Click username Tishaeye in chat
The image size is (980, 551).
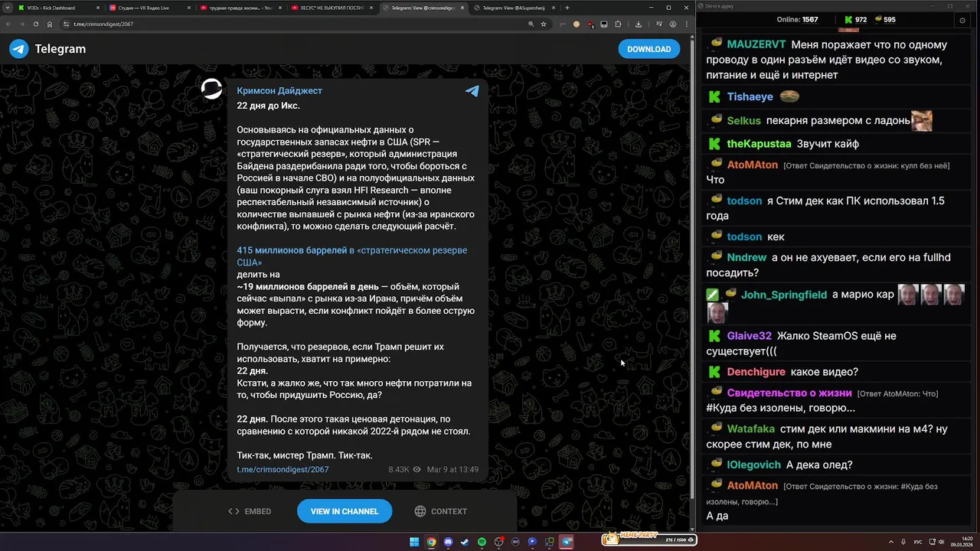tap(750, 96)
